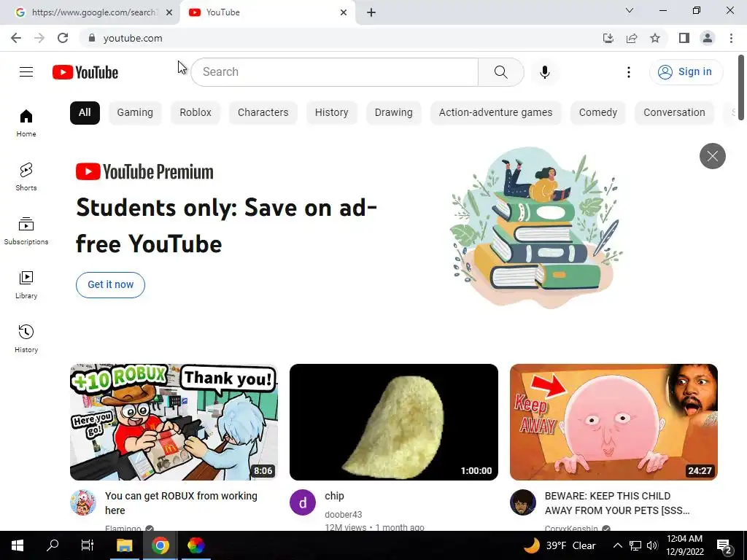The image size is (747, 560).
Task: Go to Home in sidebar
Action: tap(26, 122)
